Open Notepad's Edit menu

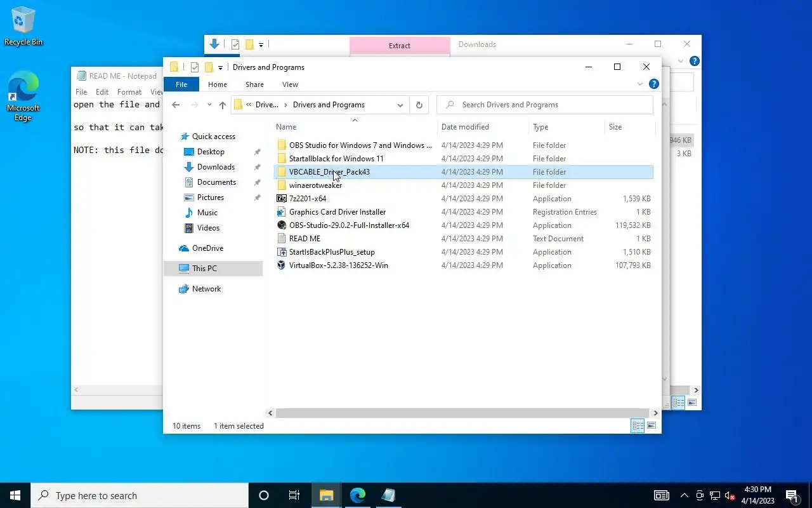[102, 92]
